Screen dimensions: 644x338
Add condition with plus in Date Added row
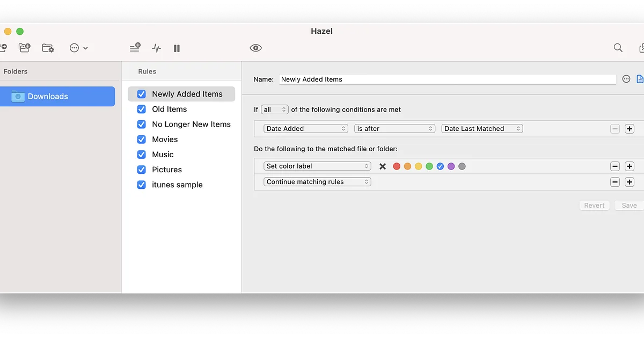tap(630, 129)
